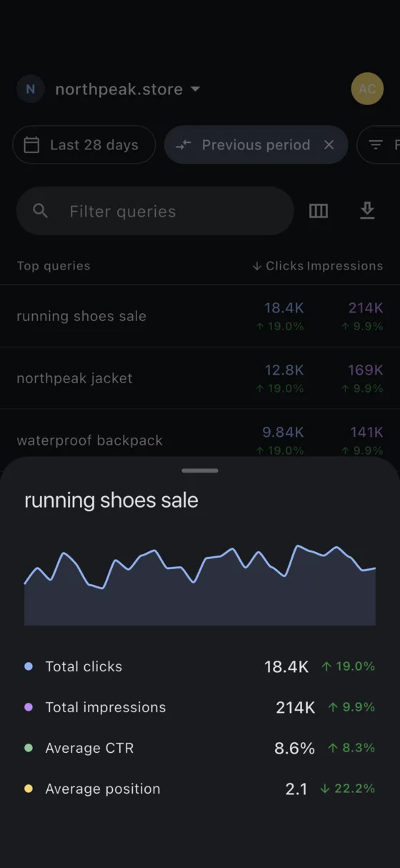The height and width of the screenshot is (868, 400).
Task: Remove the Previous period comparison chip
Action: (x=329, y=145)
